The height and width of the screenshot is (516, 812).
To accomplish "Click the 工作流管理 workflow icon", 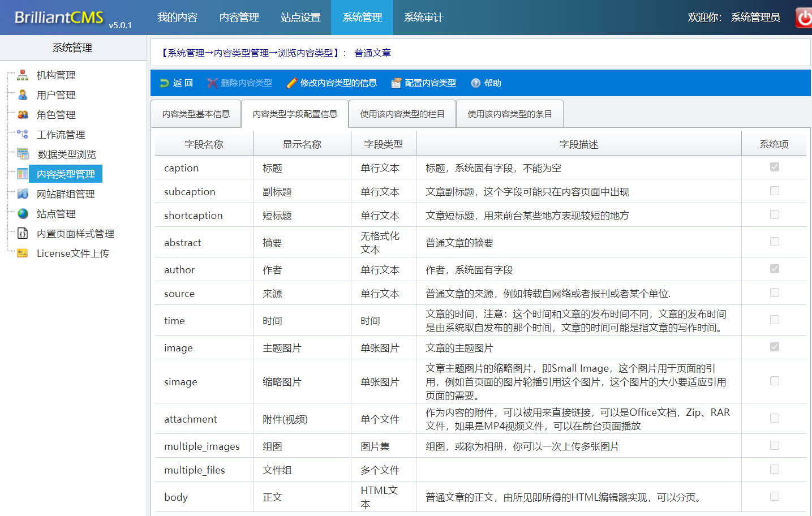I will tap(23, 135).
